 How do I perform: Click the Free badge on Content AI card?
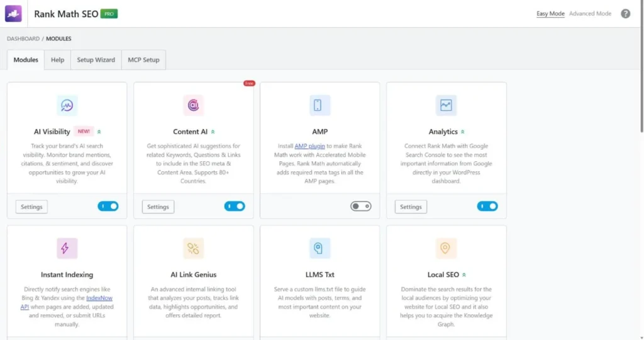249,83
